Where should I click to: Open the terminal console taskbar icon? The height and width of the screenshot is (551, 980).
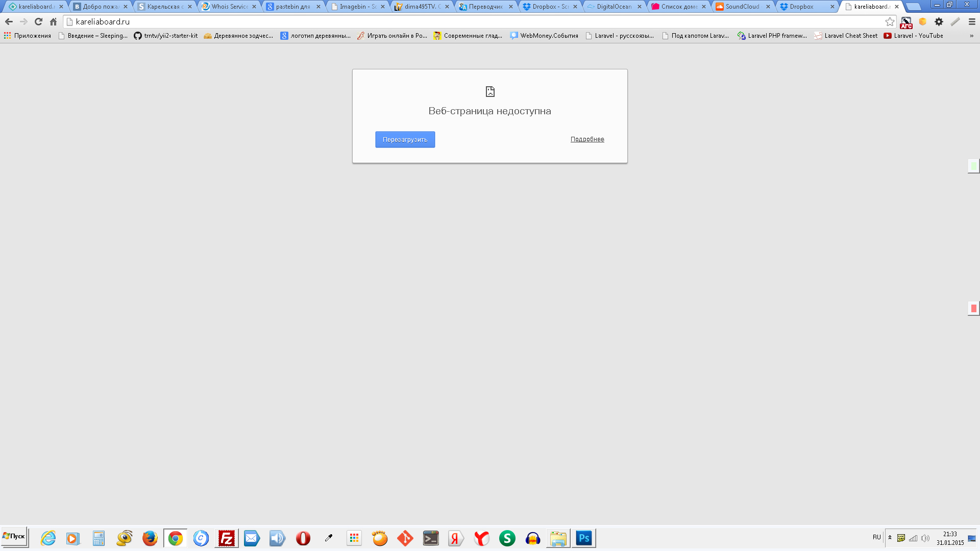coord(430,538)
